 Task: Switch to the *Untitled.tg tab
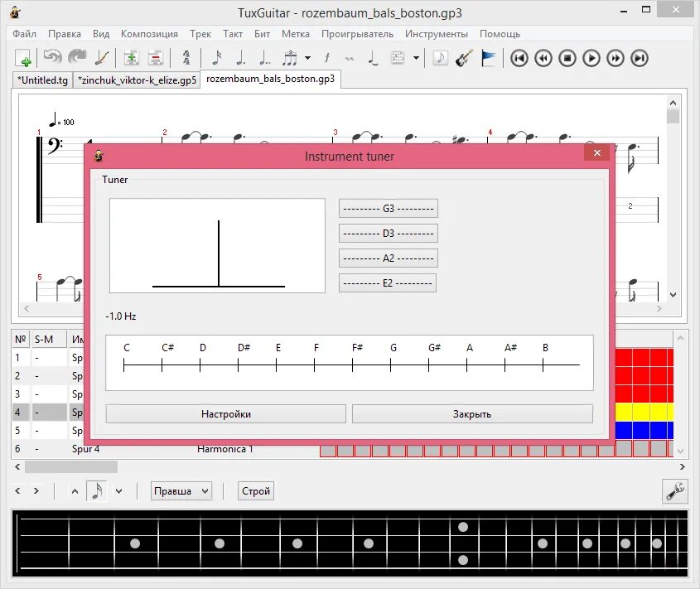tap(42, 80)
